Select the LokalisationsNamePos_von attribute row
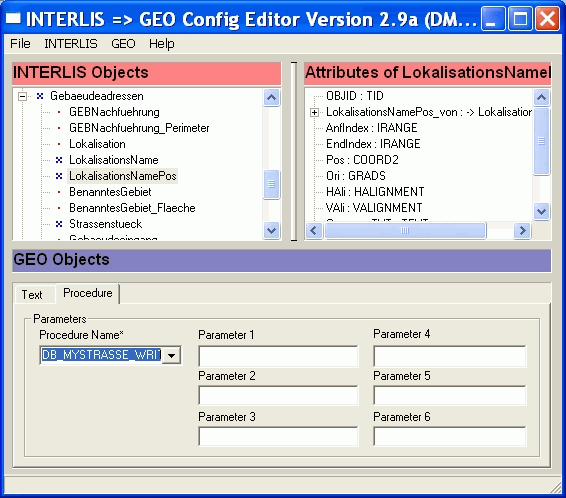566x498 pixels. click(429, 112)
